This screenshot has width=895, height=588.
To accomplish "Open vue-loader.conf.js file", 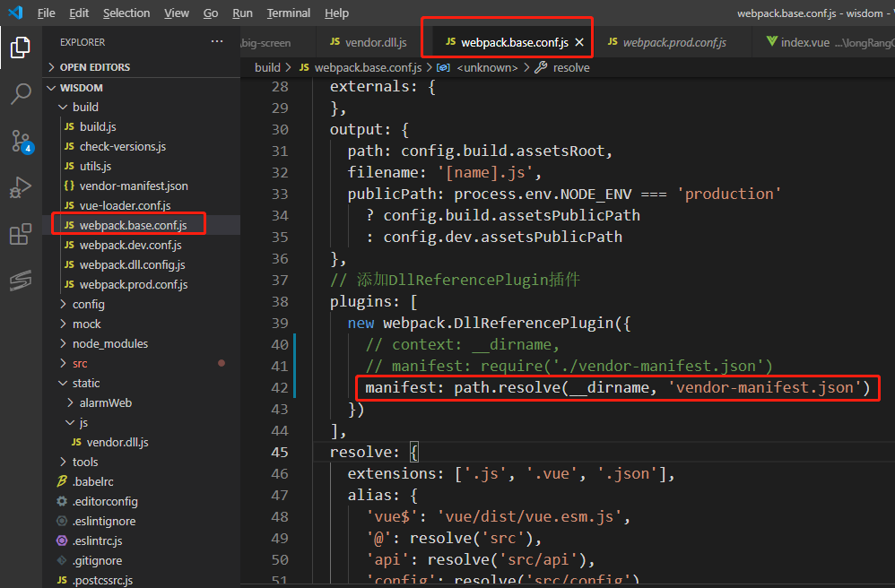I will (141, 205).
